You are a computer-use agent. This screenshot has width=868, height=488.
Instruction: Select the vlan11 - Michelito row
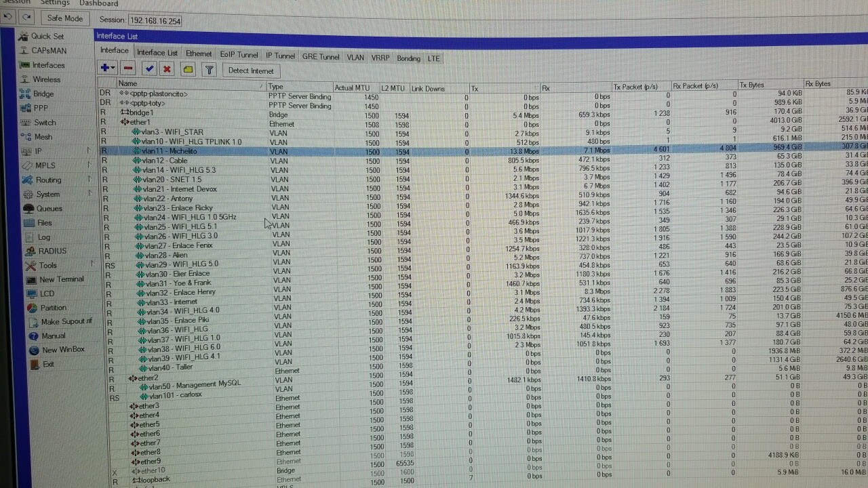click(x=483, y=150)
